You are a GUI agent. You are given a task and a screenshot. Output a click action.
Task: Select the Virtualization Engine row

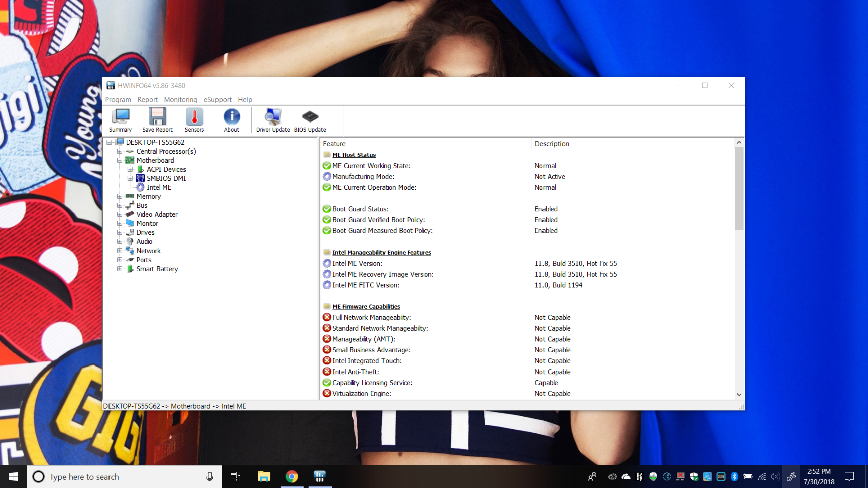[x=527, y=393]
